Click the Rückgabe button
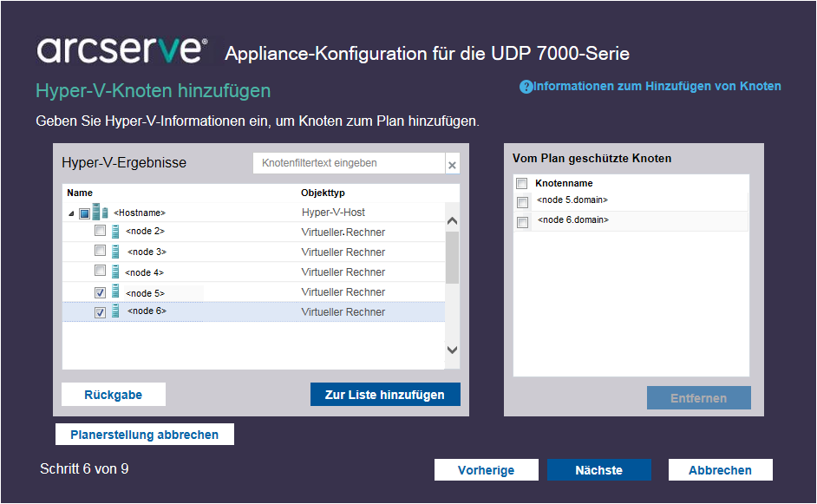This screenshot has height=504, width=817. tap(114, 395)
